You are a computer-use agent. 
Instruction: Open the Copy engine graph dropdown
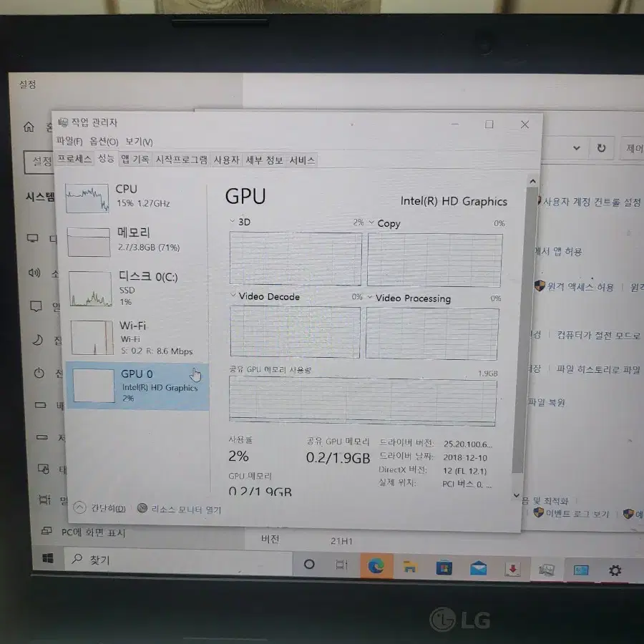pos(371,223)
